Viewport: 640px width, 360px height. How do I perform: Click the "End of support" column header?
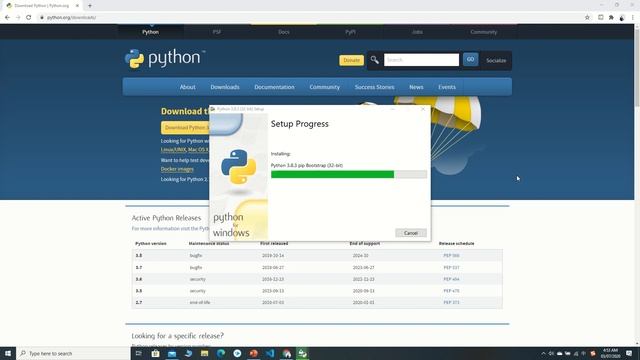click(x=364, y=243)
